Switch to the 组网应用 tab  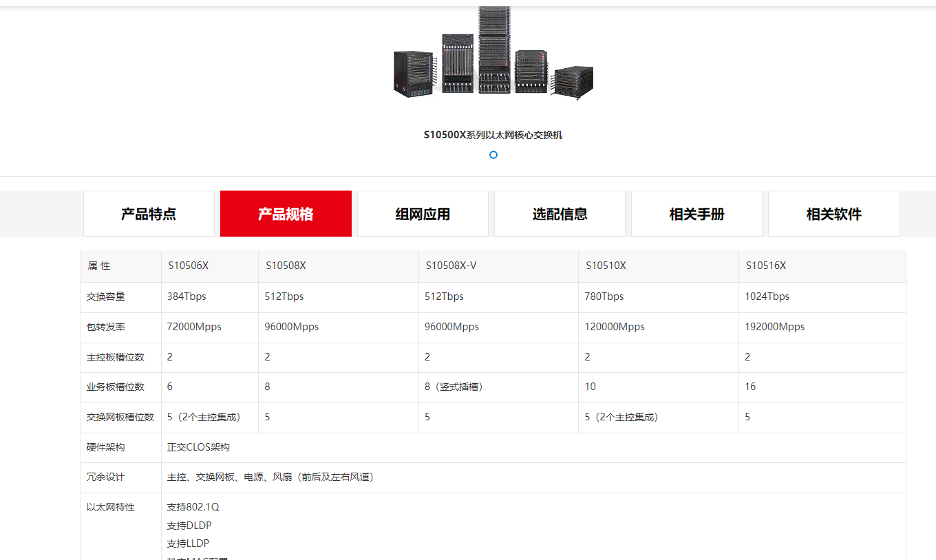pos(423,214)
